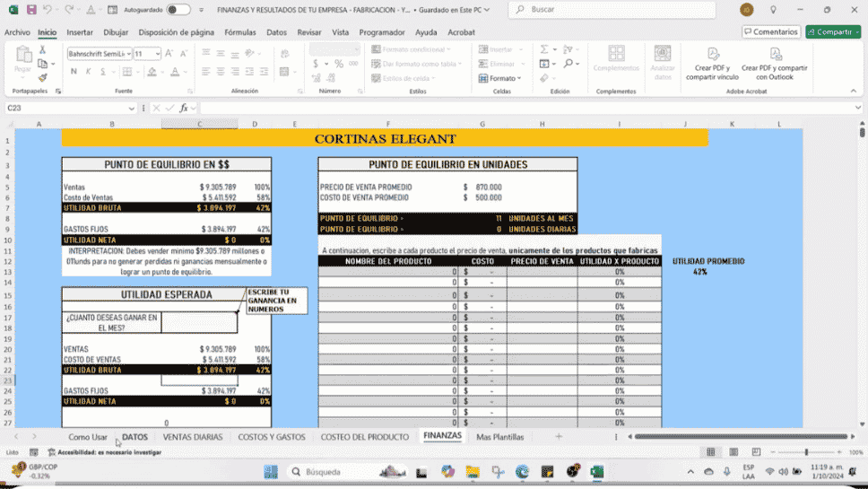
Task: Open the number format combo box
Action: tap(334, 50)
